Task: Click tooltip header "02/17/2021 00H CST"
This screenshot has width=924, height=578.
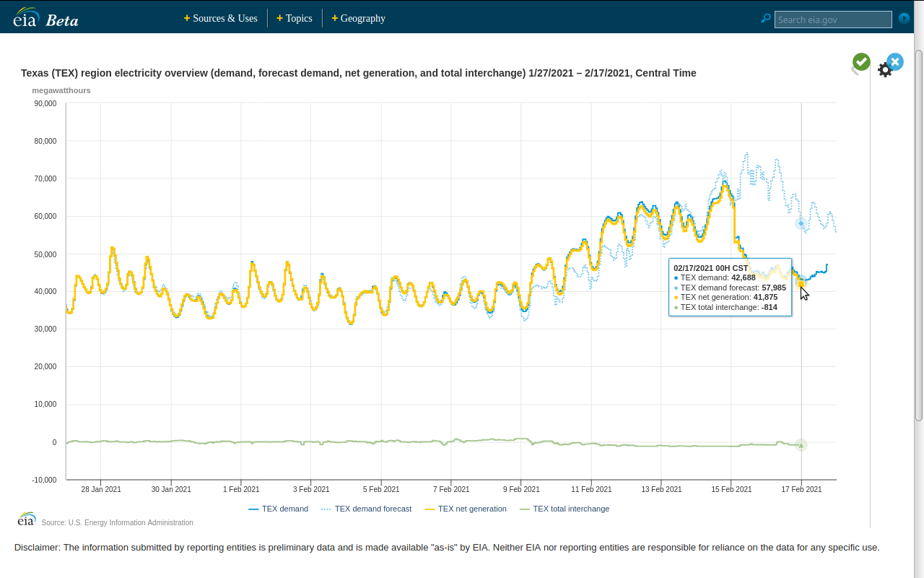Action: pos(711,268)
